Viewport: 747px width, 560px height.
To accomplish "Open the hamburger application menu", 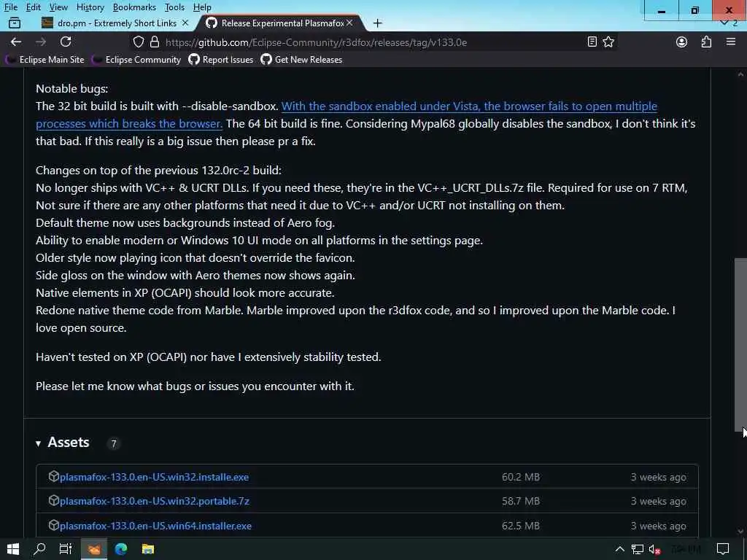I will [731, 42].
